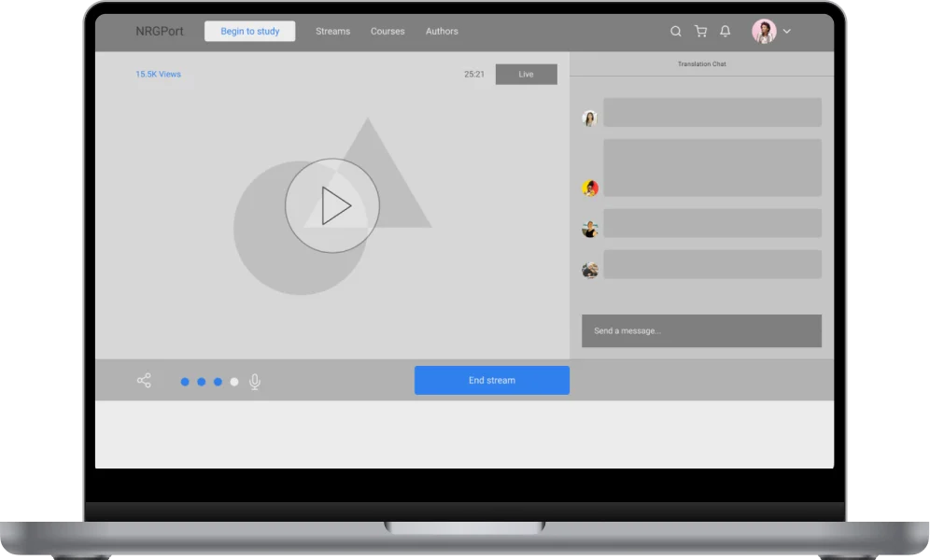Click the user profile avatar
The height and width of the screenshot is (560, 930).
pyautogui.click(x=764, y=32)
